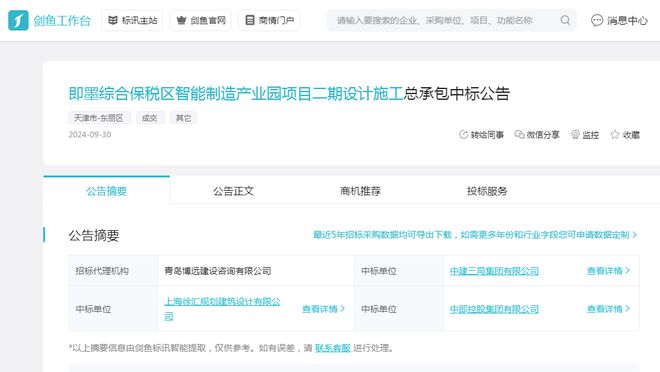Click the 招标代理机构 label cell

click(113, 271)
